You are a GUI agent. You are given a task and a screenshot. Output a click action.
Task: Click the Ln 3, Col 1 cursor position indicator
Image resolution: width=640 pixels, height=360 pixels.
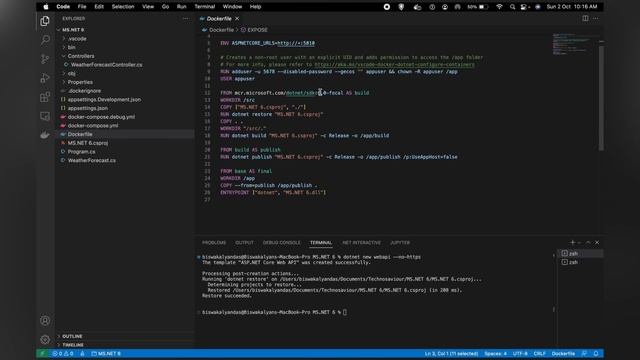(x=451, y=353)
